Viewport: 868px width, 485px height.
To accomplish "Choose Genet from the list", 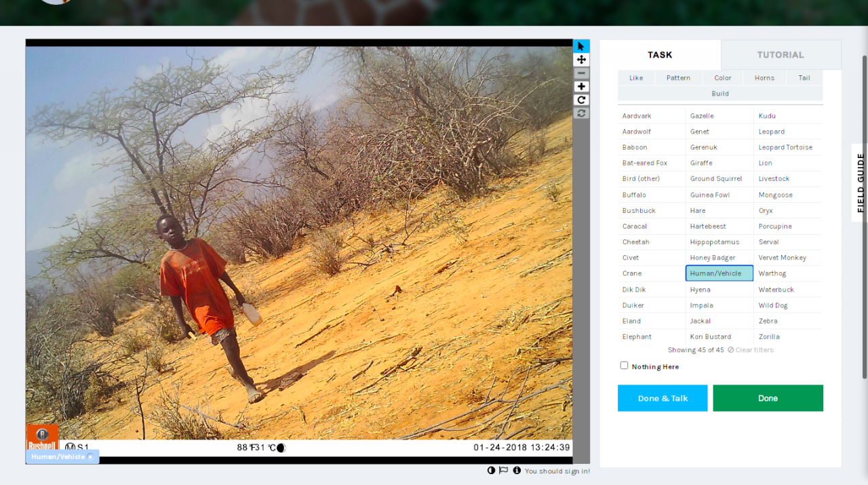I will (719, 132).
